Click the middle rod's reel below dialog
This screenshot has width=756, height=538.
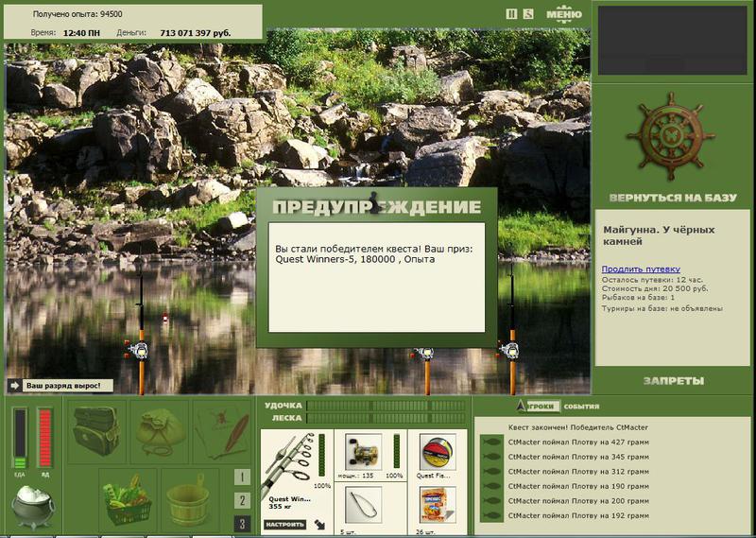coord(424,354)
